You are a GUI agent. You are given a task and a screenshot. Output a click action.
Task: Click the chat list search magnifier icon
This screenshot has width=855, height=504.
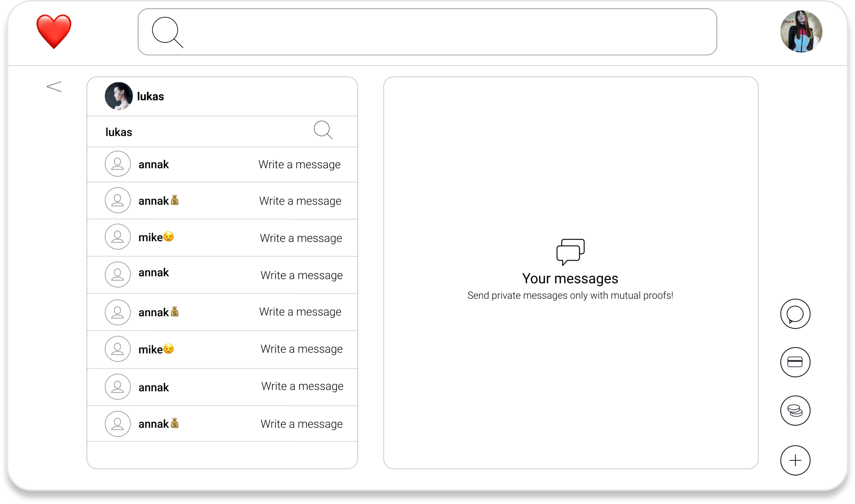click(323, 130)
